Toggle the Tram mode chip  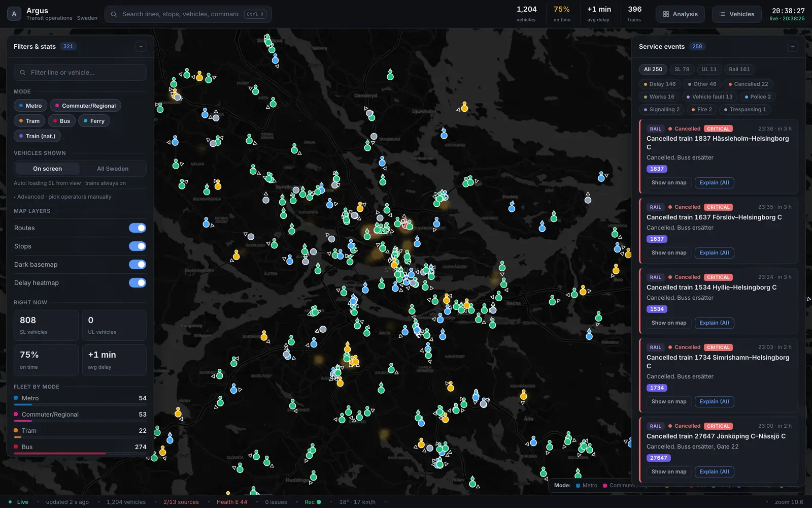29,121
